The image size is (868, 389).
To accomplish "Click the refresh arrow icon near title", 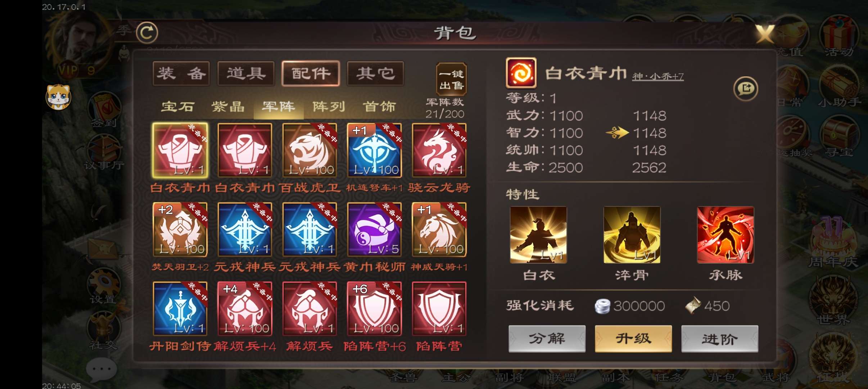I will (147, 33).
